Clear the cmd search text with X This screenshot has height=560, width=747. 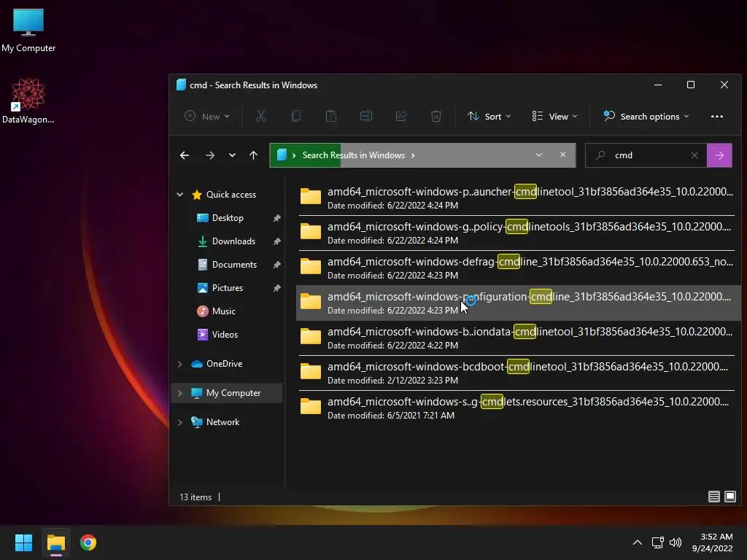tap(694, 155)
